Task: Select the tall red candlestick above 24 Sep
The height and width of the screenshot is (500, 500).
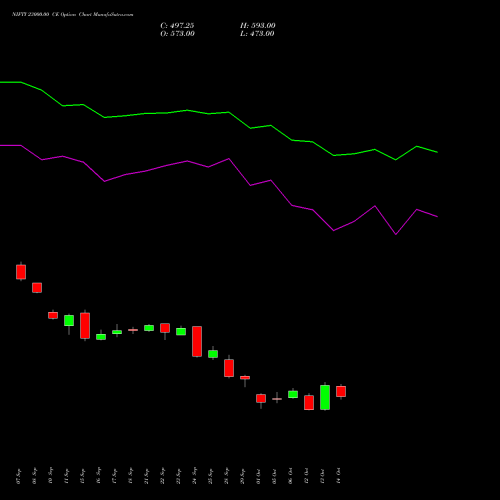Action: pyautogui.click(x=197, y=341)
